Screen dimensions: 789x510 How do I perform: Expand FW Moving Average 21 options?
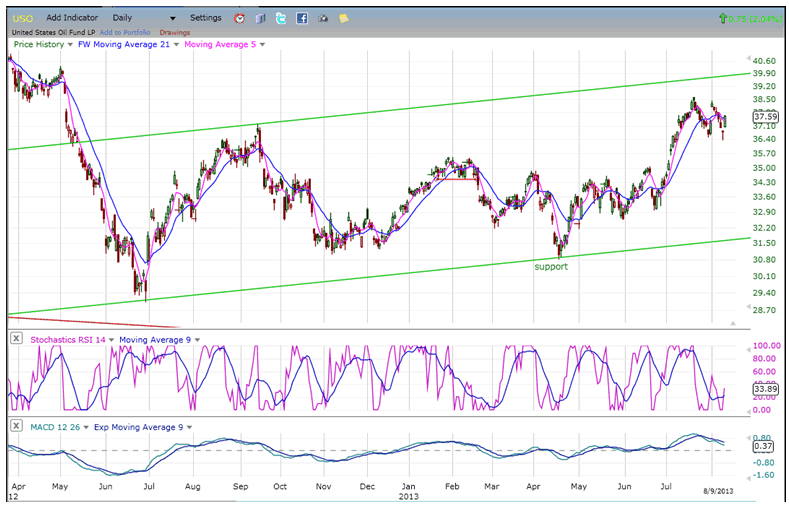(177, 44)
